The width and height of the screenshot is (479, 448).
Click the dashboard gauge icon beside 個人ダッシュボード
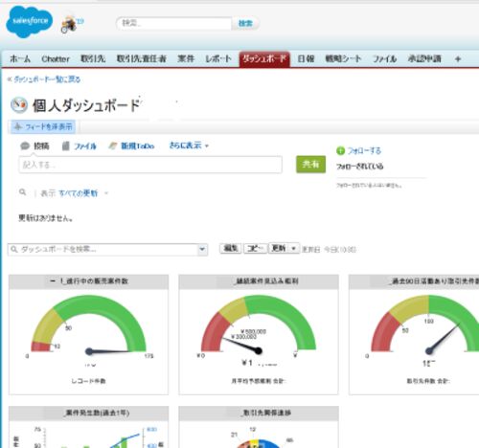tap(19, 105)
